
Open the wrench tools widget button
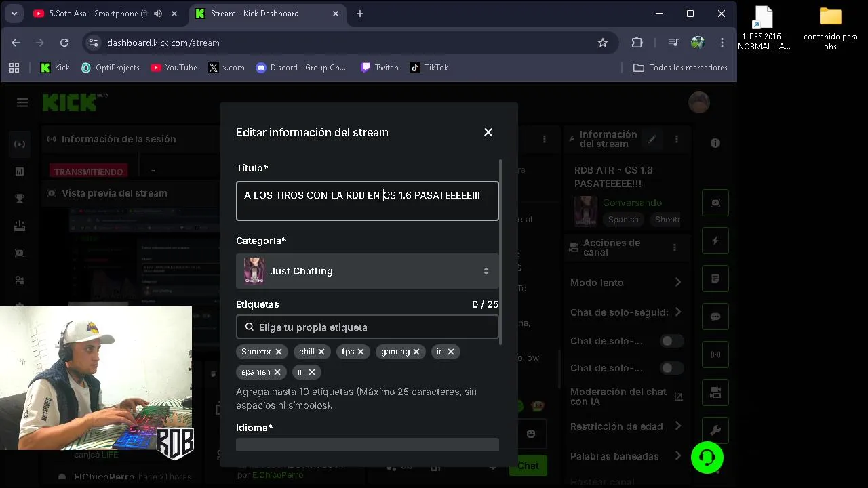point(715,430)
